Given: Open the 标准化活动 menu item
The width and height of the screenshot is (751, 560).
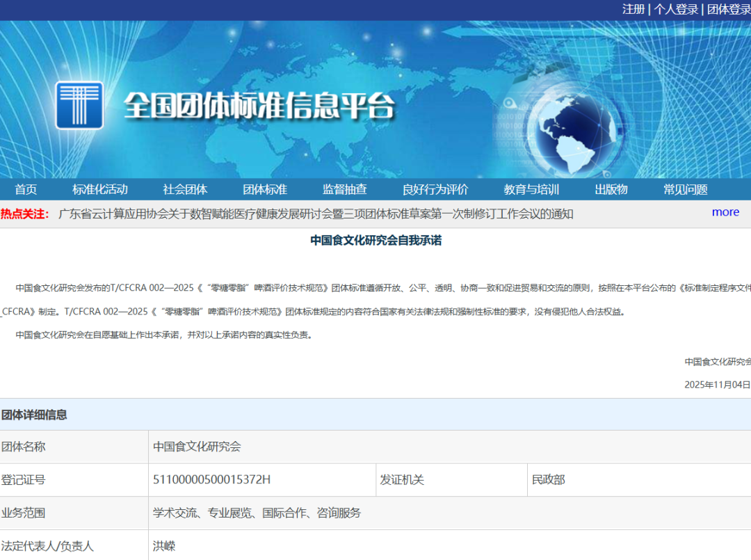Looking at the screenshot, I should tap(100, 189).
